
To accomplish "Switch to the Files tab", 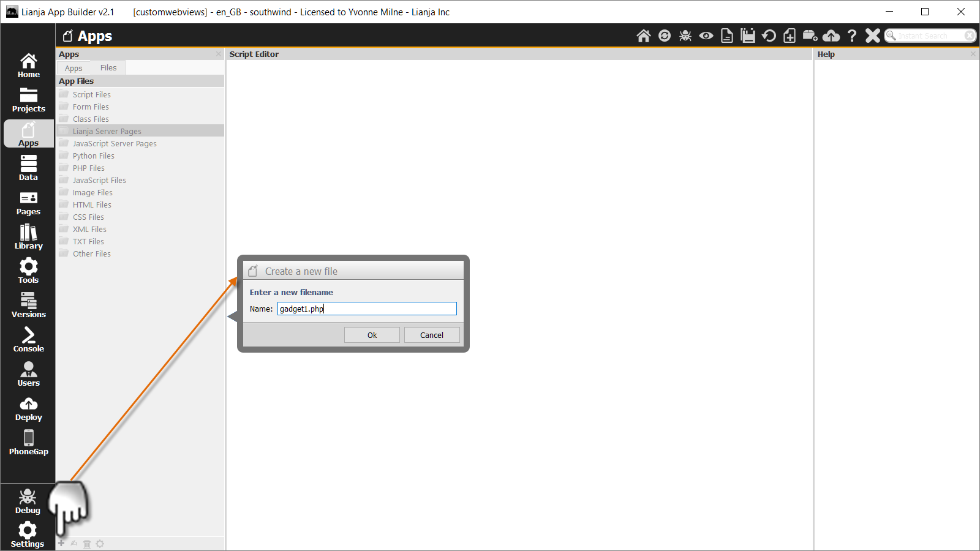I will (x=108, y=68).
